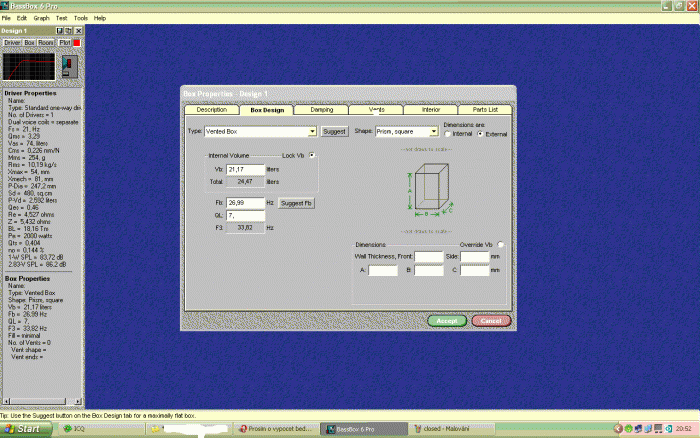
Task: Expand the Shape dropdown
Action: coord(434,131)
